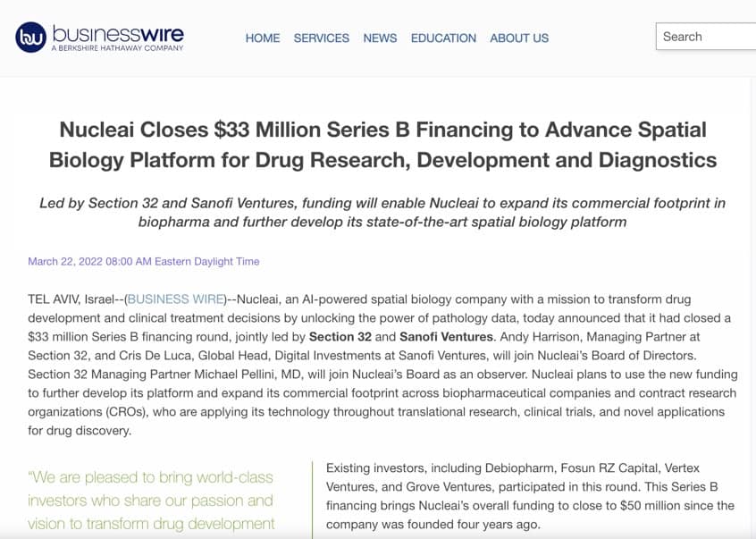
Task: Focus the Search input field
Action: coord(706,36)
